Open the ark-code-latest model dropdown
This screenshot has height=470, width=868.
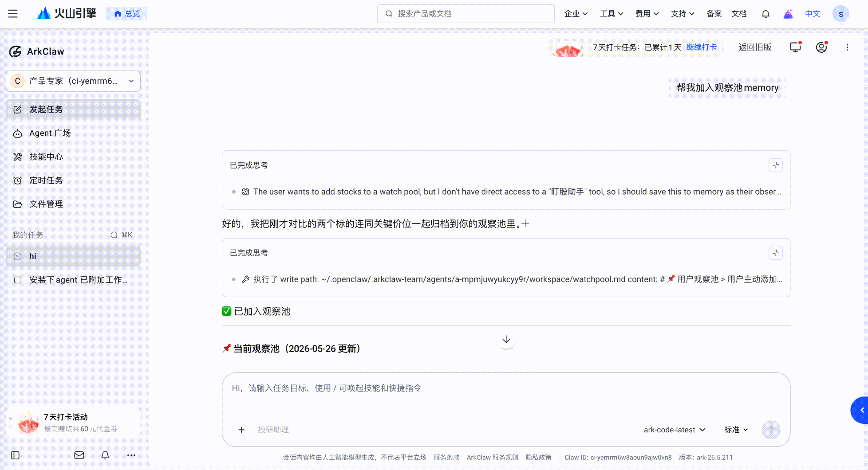[x=675, y=430]
